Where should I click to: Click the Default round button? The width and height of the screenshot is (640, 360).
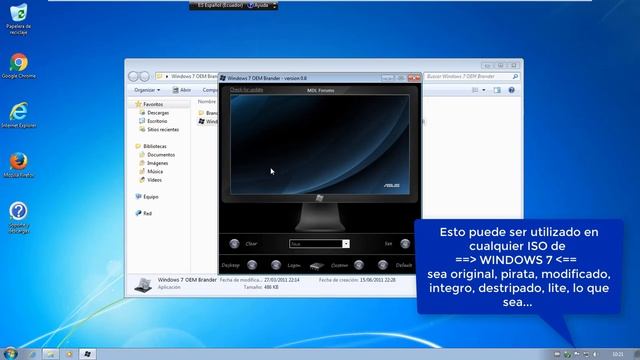coord(382,265)
